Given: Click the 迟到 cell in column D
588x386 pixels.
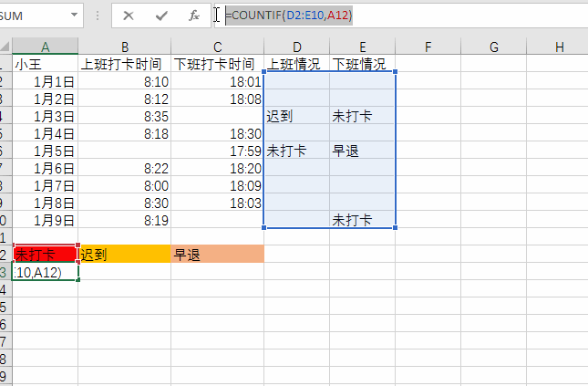Looking at the screenshot, I should click(296, 116).
